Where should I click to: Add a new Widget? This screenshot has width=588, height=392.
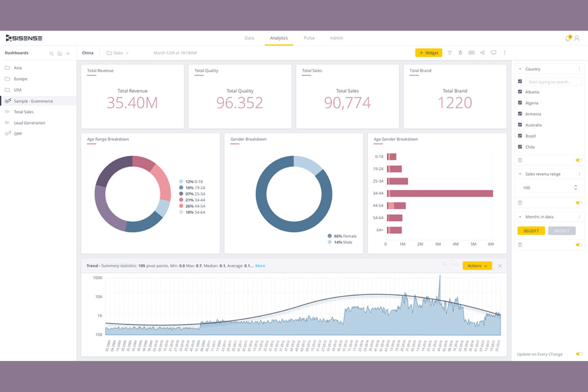428,52
